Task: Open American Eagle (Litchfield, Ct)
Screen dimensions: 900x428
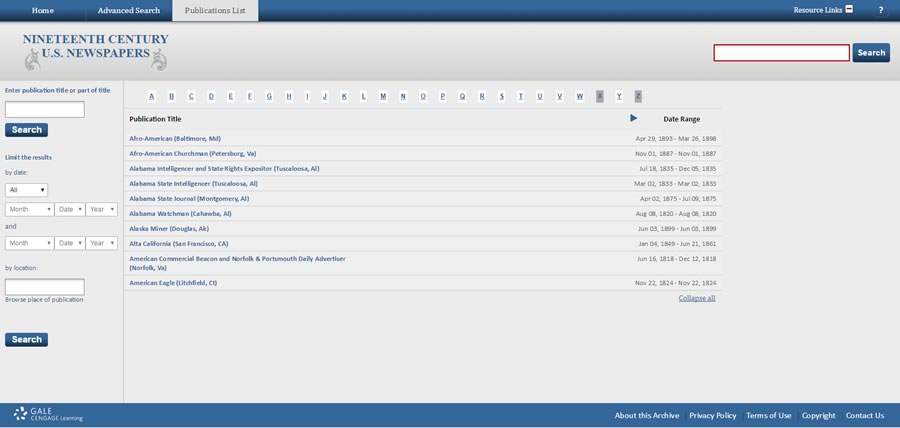Action: [173, 283]
